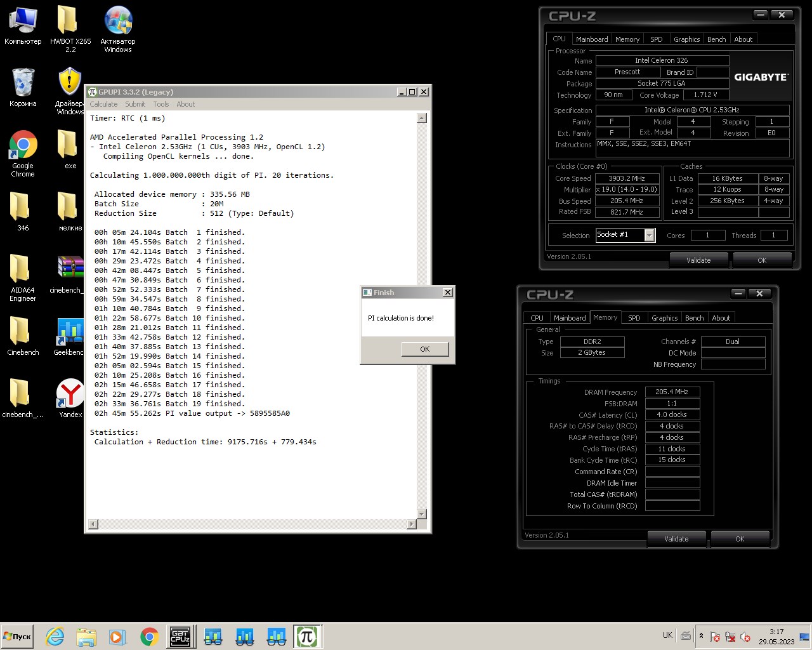812x650 pixels.
Task: Click the on-screen keyboard tray icon
Action: (686, 635)
